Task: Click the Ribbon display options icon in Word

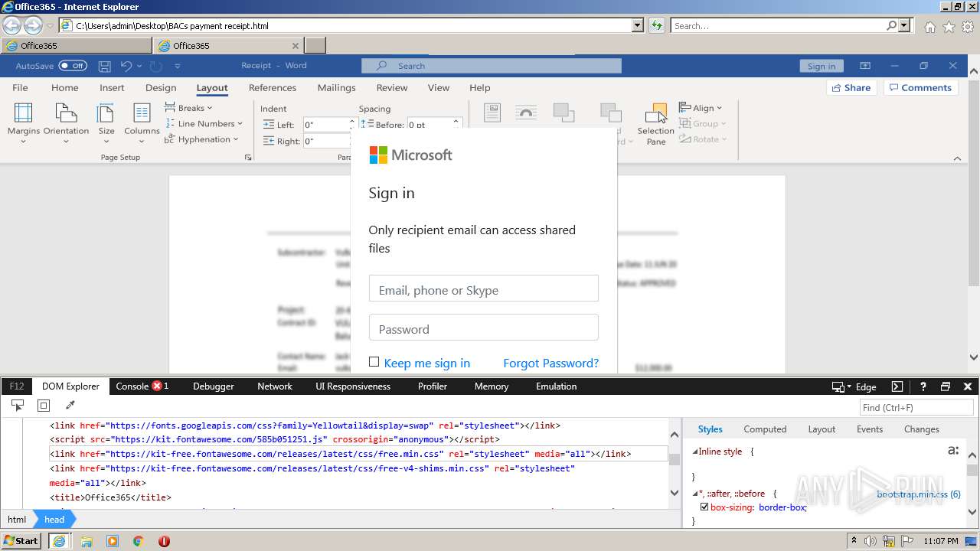Action: tap(865, 66)
